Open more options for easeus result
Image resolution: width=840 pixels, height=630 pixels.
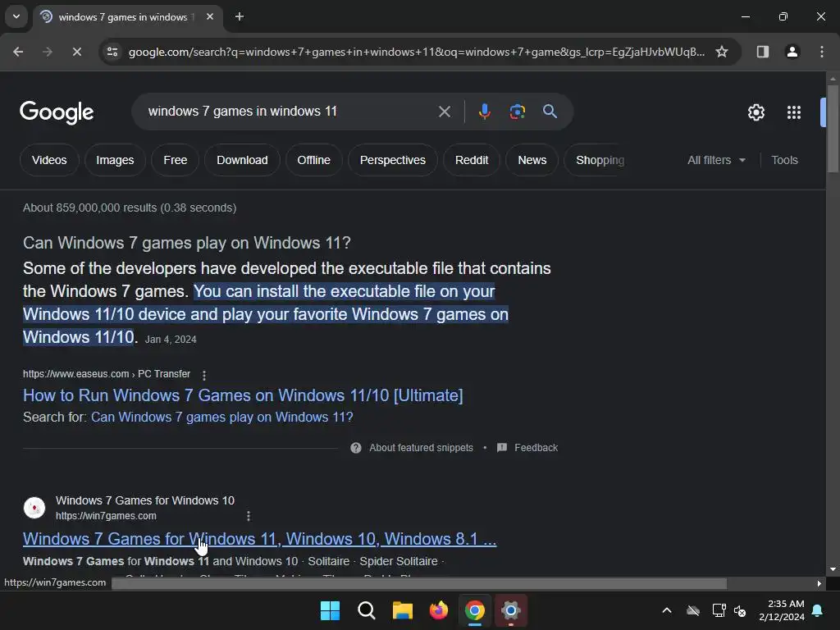(x=204, y=375)
